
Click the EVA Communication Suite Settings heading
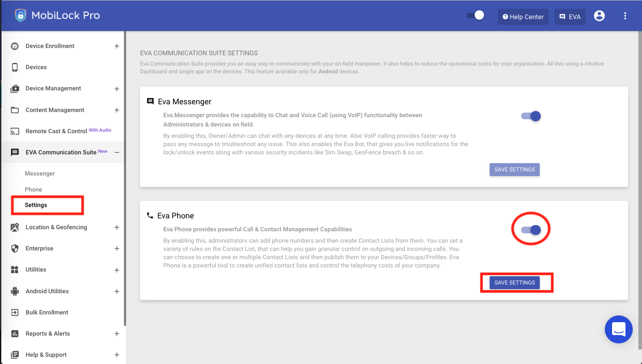tap(199, 53)
